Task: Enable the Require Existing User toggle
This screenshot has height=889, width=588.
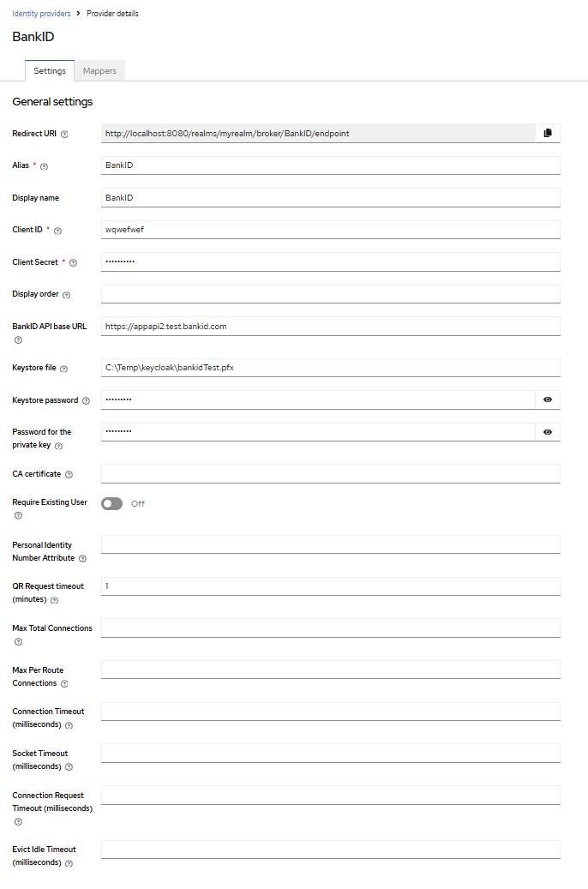Action: (111, 503)
